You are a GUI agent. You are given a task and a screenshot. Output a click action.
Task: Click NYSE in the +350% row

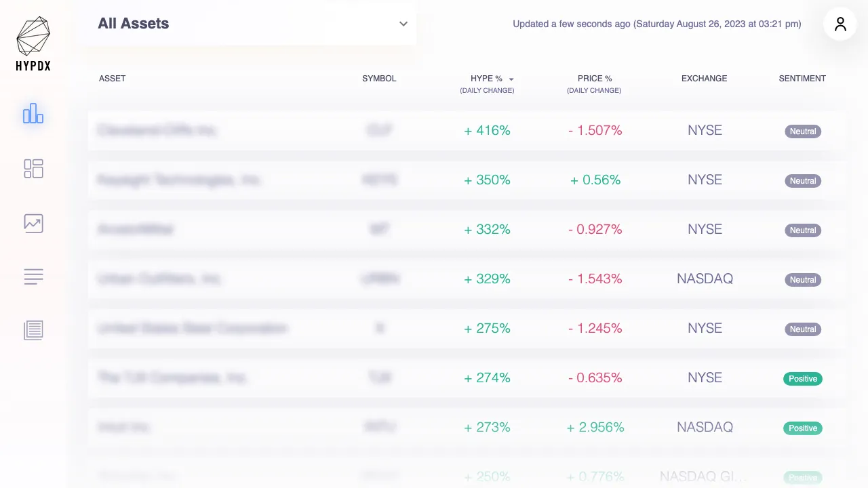click(705, 180)
